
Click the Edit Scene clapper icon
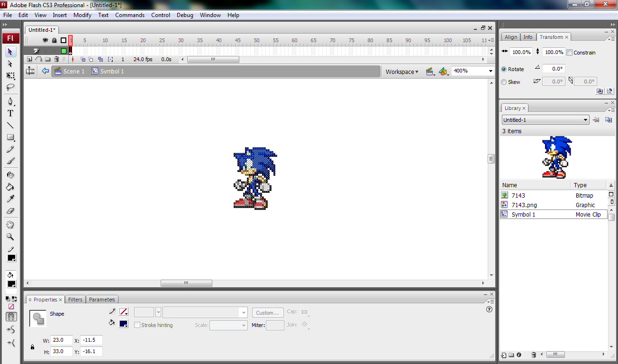tap(430, 72)
